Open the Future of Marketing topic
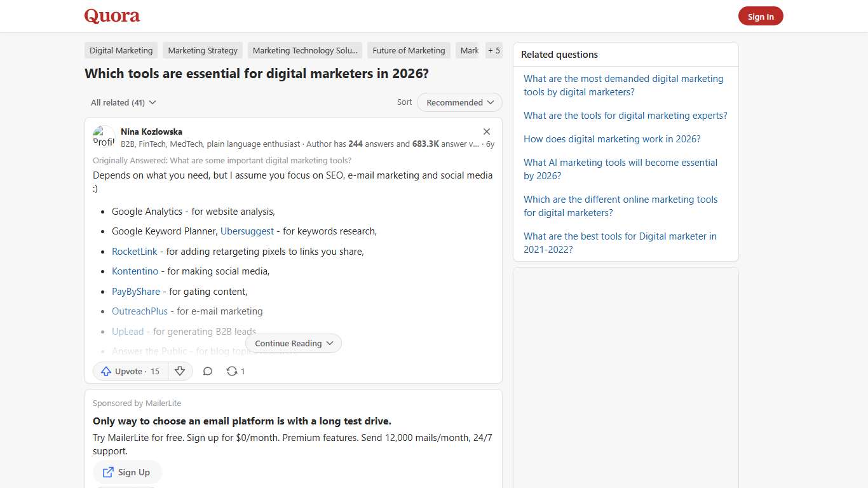868x488 pixels. [408, 50]
